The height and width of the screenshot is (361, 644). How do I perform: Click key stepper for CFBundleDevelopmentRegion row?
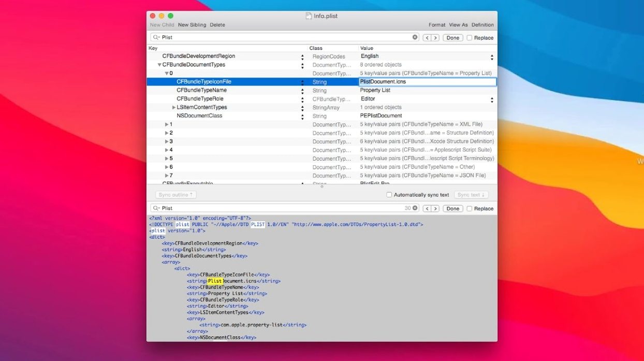coord(302,57)
